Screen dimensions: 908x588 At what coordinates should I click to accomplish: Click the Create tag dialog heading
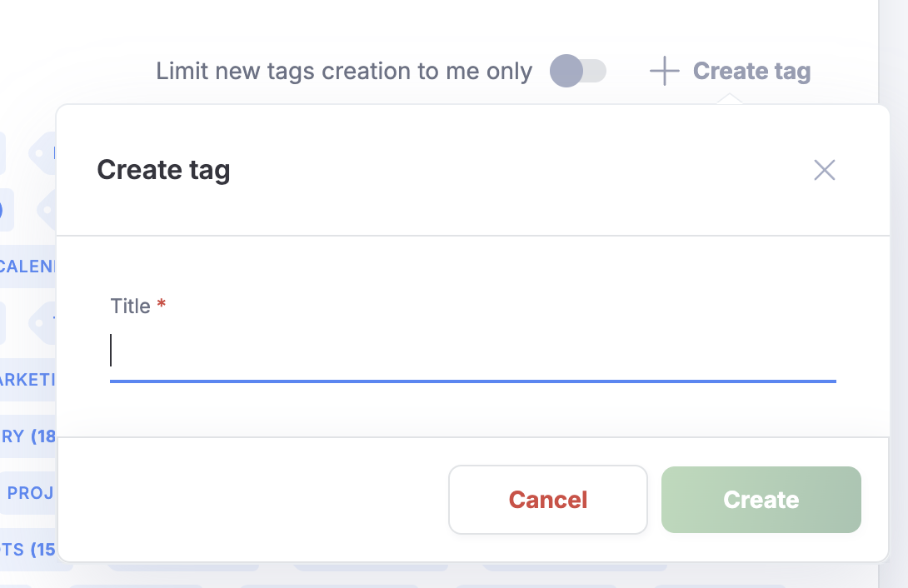tap(163, 170)
